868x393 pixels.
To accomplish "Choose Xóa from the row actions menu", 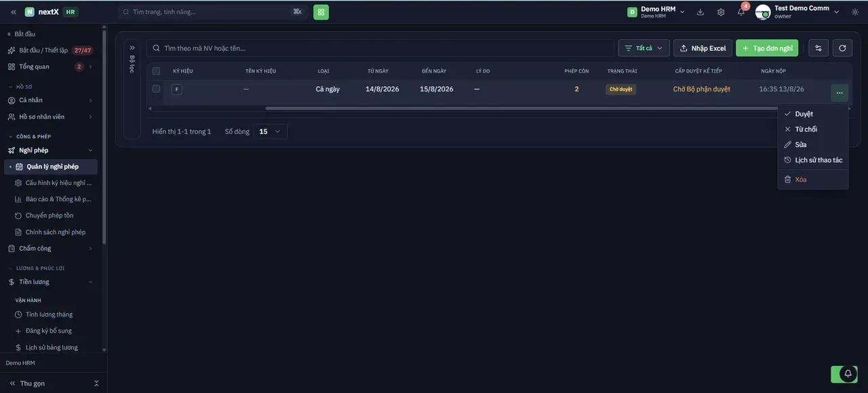I will pos(813,180).
